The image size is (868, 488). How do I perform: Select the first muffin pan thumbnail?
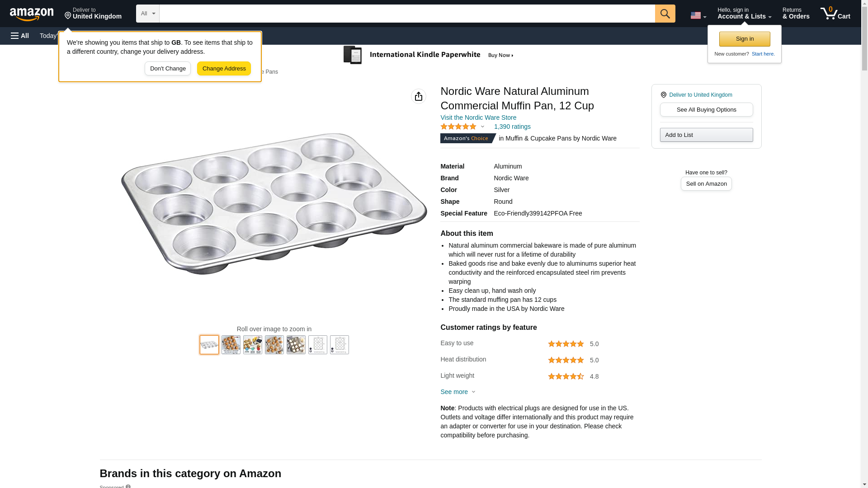pyautogui.click(x=209, y=345)
